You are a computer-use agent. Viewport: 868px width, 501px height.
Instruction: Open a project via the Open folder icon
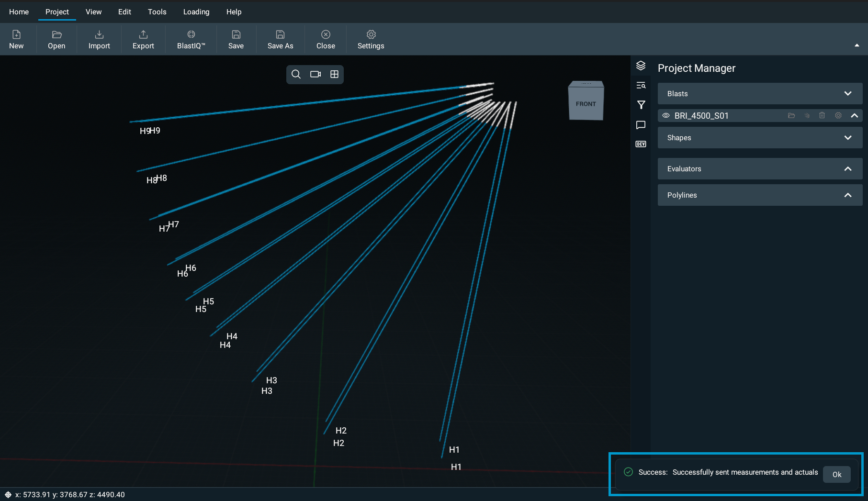56,39
